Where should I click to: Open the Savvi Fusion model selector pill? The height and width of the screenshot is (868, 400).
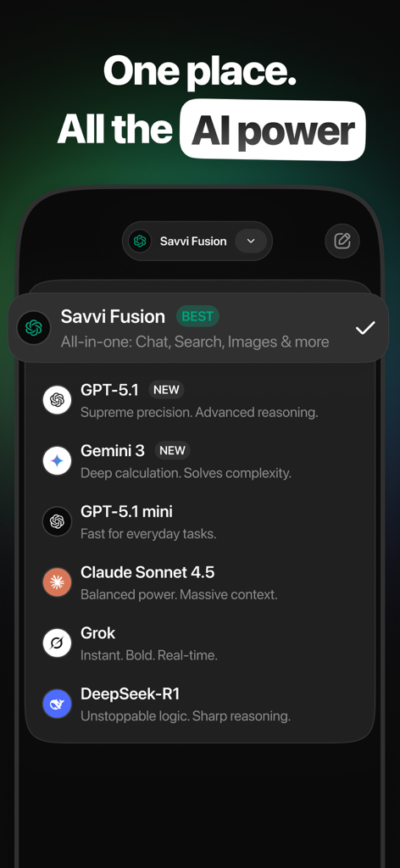click(197, 241)
